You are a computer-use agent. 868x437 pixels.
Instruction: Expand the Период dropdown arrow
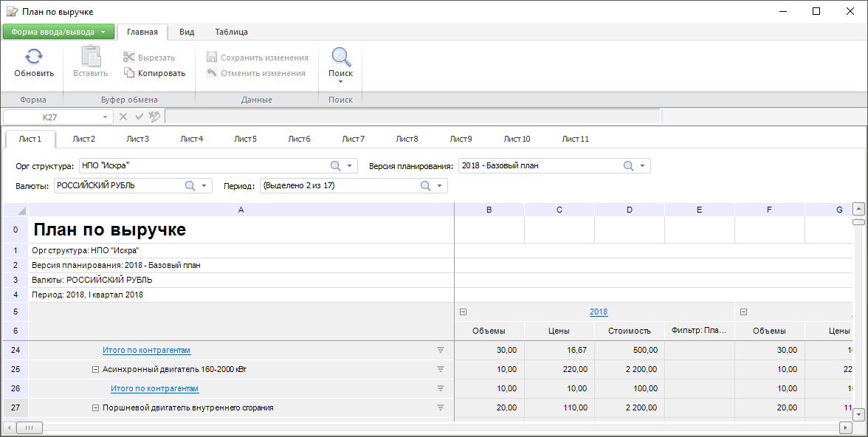tap(440, 186)
